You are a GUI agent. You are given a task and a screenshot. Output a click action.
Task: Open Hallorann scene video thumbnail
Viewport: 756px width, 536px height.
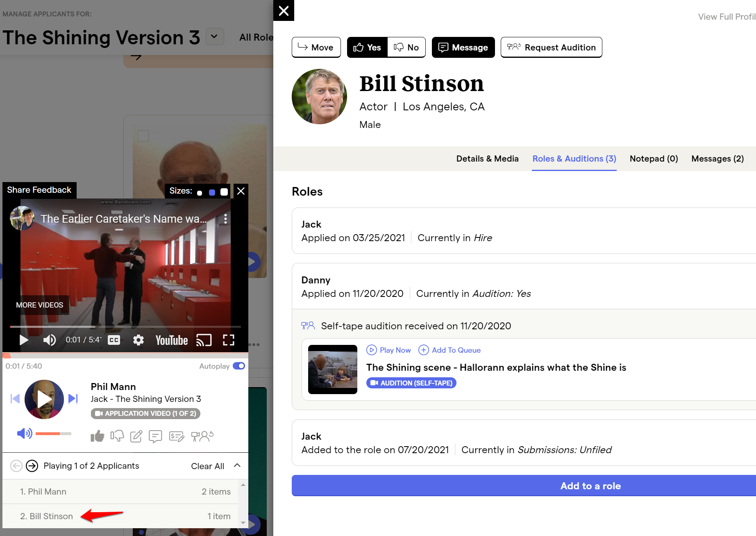point(332,369)
